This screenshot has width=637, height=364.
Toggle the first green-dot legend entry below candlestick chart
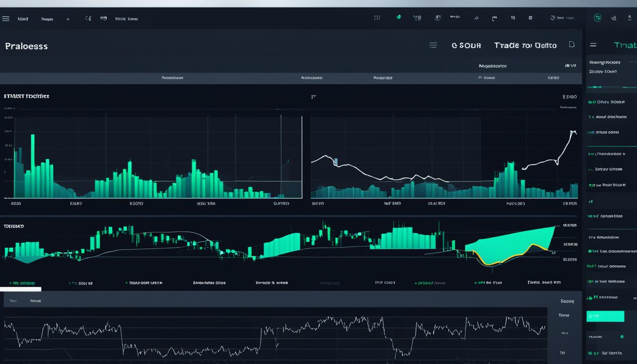[22, 283]
